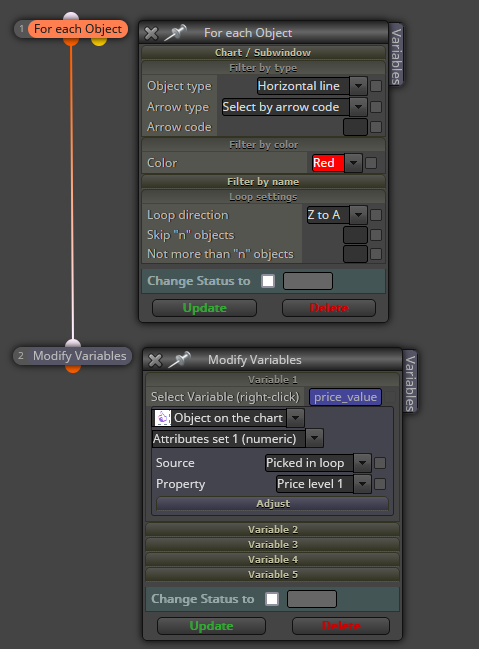The height and width of the screenshot is (649, 479).
Task: Open the Object on the chart dropdown
Action: click(295, 418)
